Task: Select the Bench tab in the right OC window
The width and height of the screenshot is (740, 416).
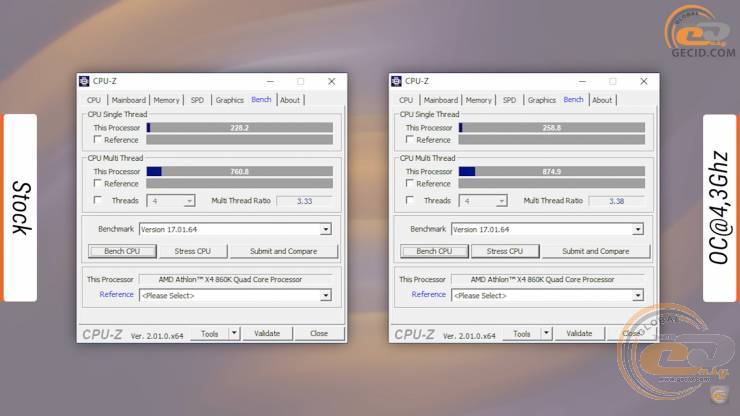Action: [573, 100]
